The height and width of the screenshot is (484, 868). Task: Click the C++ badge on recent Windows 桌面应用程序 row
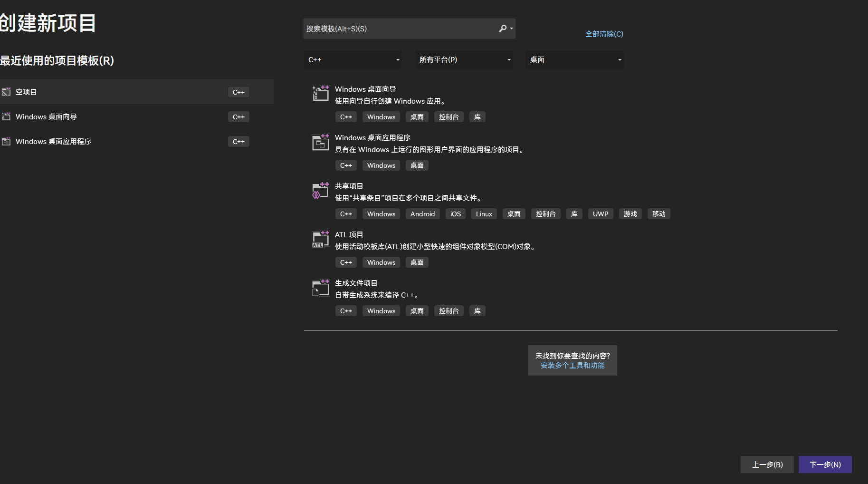coord(238,141)
